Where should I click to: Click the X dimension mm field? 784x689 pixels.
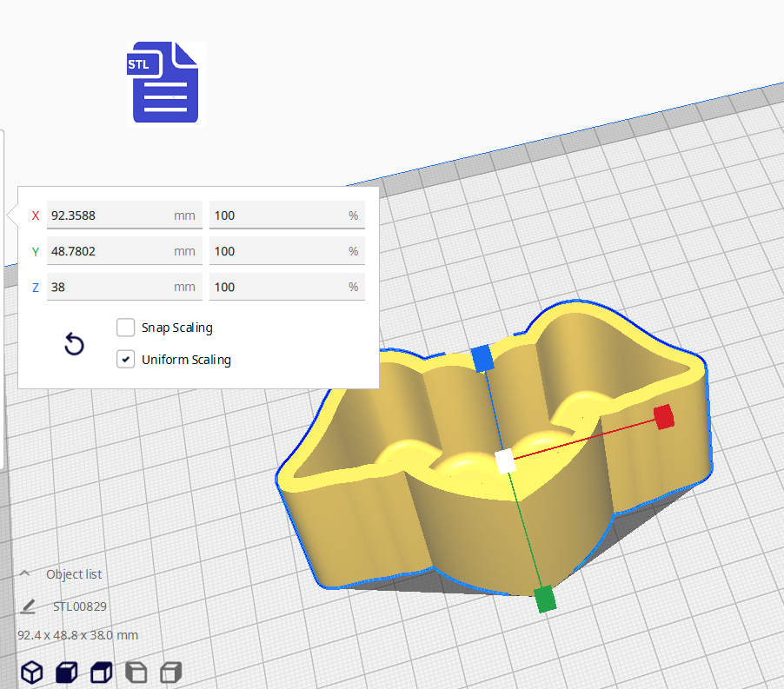[x=109, y=215]
